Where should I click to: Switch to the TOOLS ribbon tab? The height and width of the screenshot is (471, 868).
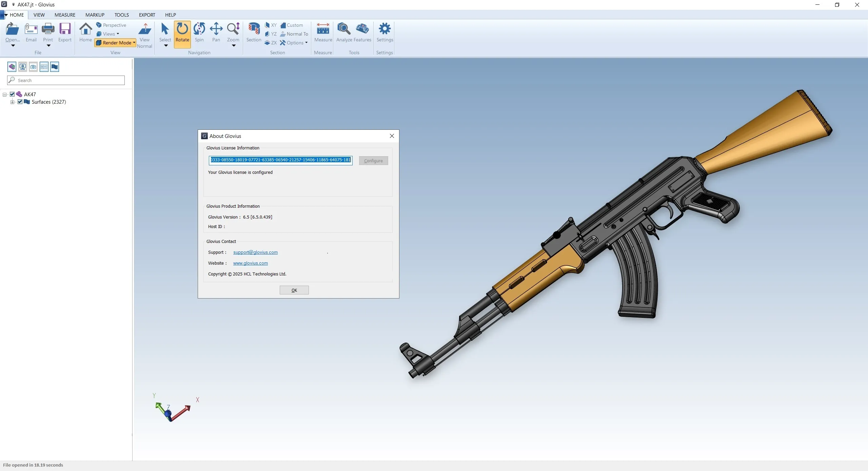point(122,15)
